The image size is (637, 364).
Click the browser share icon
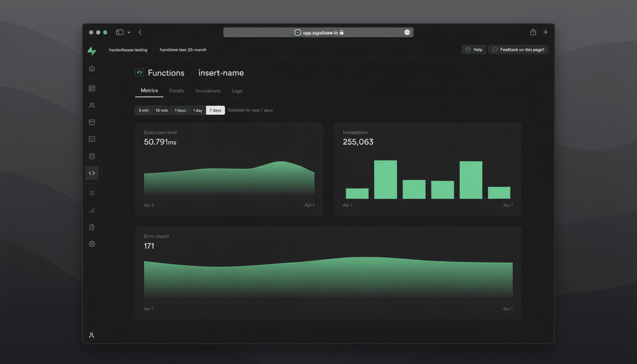pos(533,32)
